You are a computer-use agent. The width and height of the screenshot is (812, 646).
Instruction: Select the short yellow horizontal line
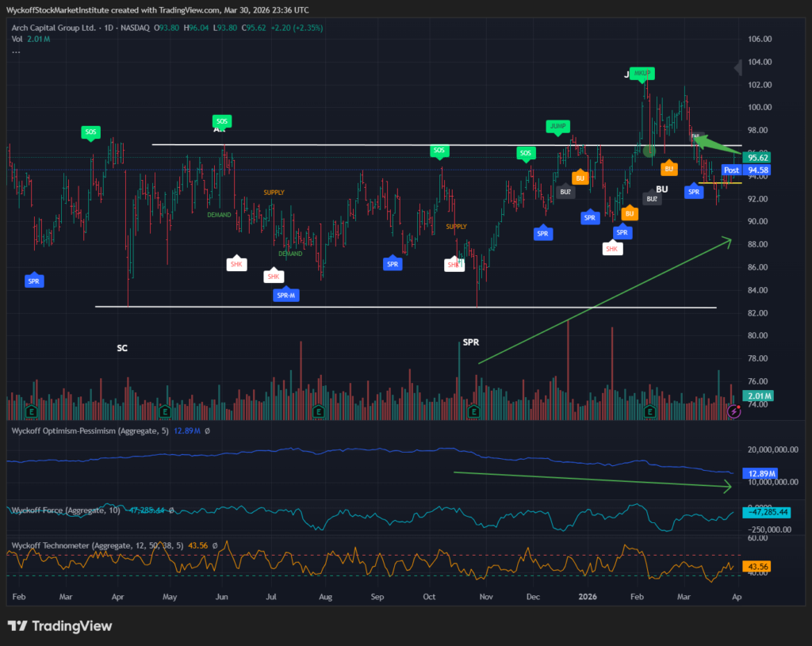719,183
